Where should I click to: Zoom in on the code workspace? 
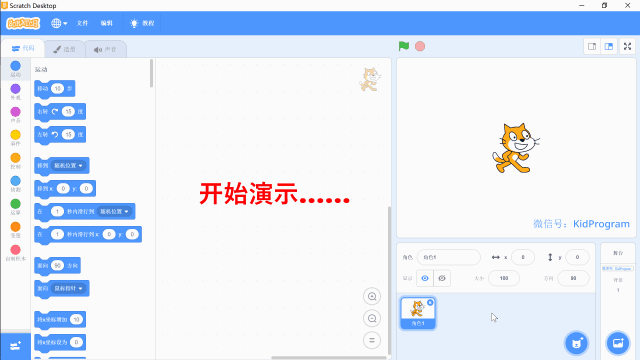point(372,296)
